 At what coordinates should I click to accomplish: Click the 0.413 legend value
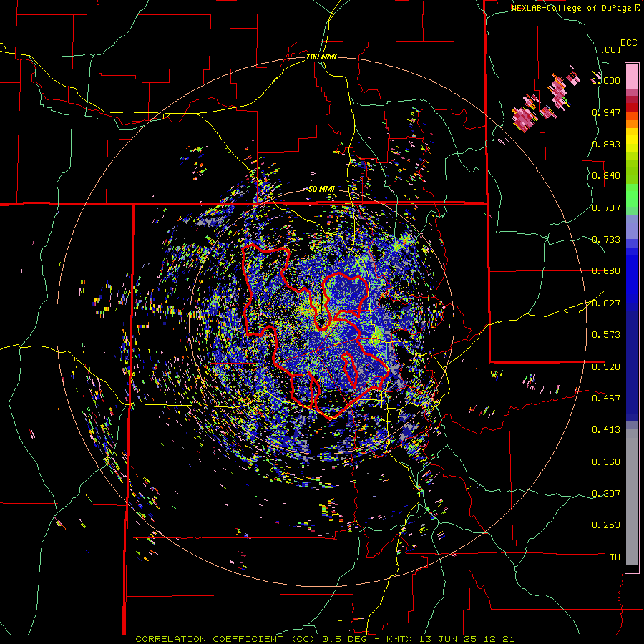(606, 430)
